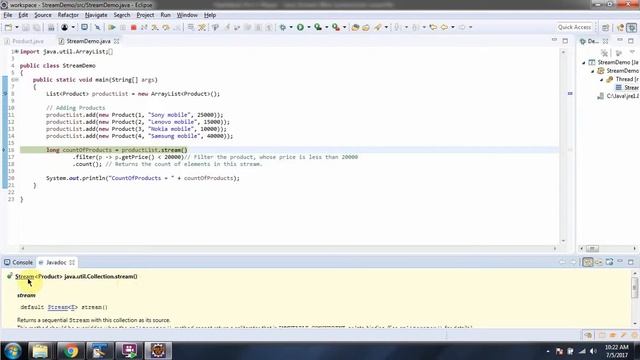Click the Debug bug icon in toolbar
The width and height of the screenshot is (640, 360).
tap(282, 27)
